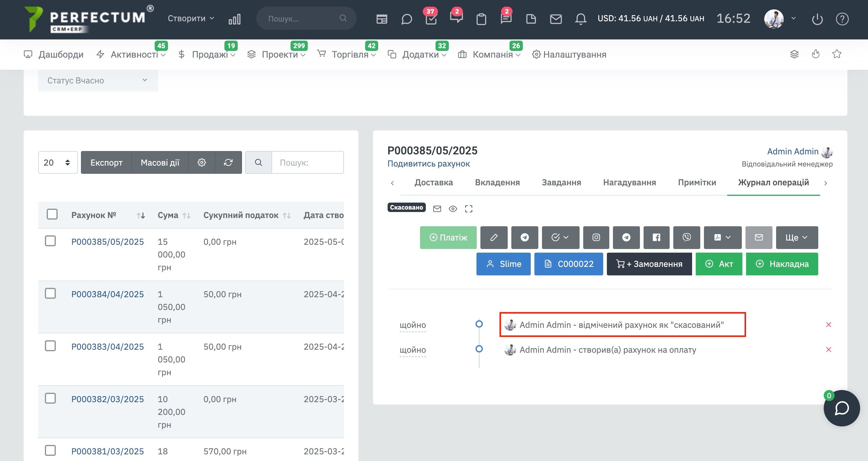This screenshot has height=461, width=868.
Task: Switch to the Вкладення tab
Action: (497, 182)
